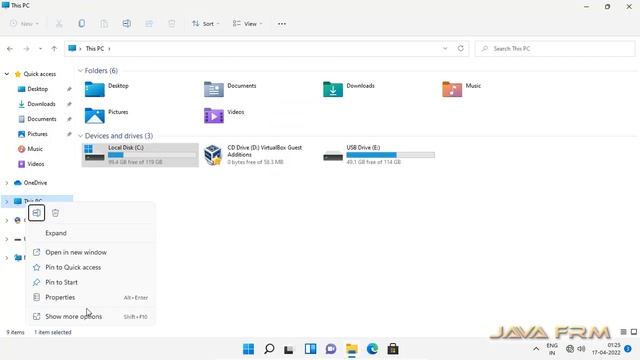
Task: Select Pictures under Quick access
Action: click(38, 134)
